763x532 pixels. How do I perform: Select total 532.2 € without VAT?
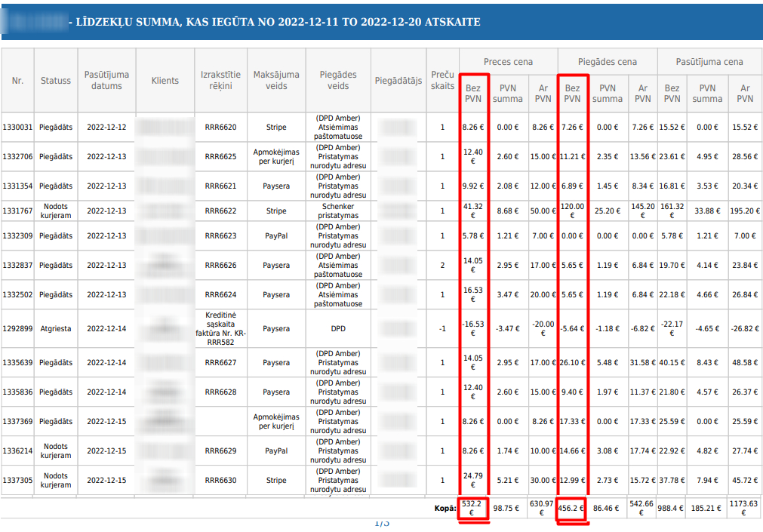(x=472, y=508)
